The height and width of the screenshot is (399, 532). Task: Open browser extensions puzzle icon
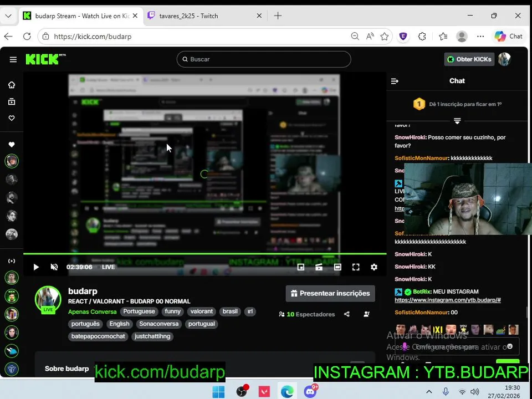point(422,37)
